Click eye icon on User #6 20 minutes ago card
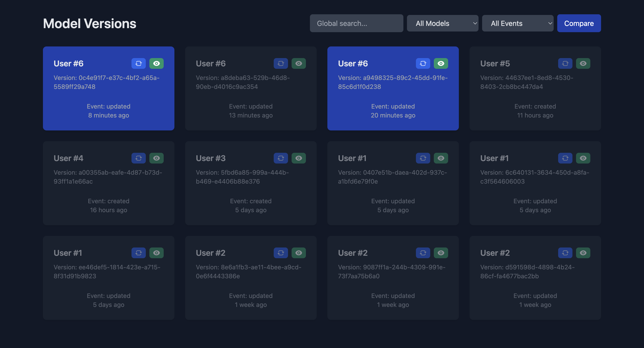Viewport: 644px width, 348px height. (441, 63)
